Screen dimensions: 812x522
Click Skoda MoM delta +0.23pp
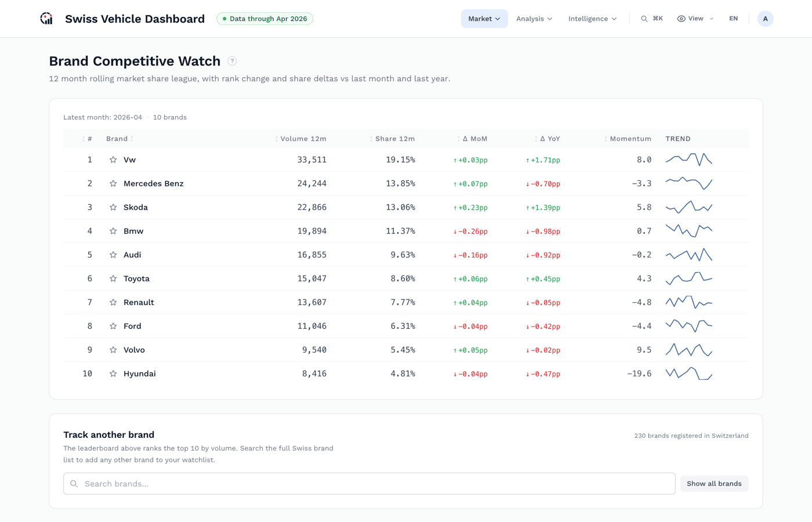coord(470,207)
